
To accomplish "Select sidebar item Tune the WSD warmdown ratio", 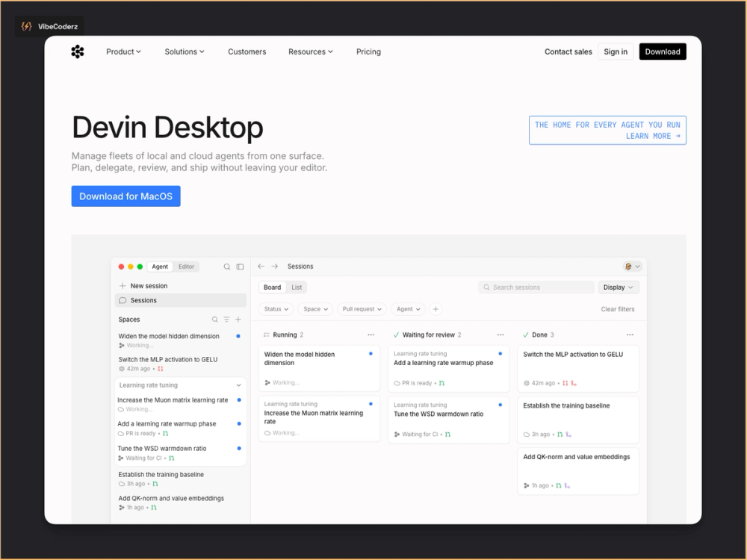I will (x=181, y=453).
